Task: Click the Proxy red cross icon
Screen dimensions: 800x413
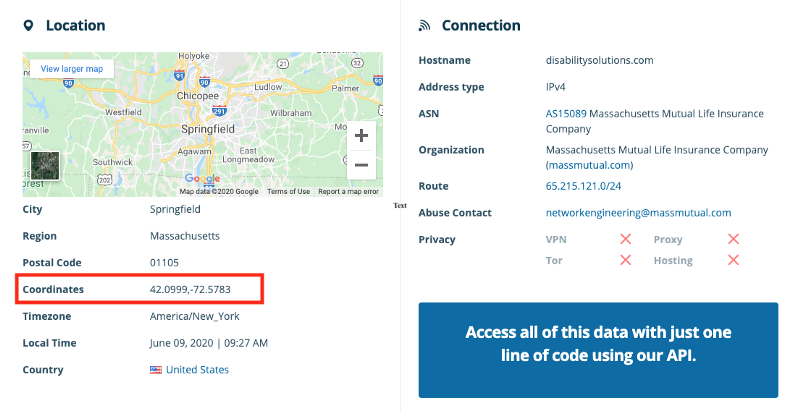Action: [x=733, y=239]
